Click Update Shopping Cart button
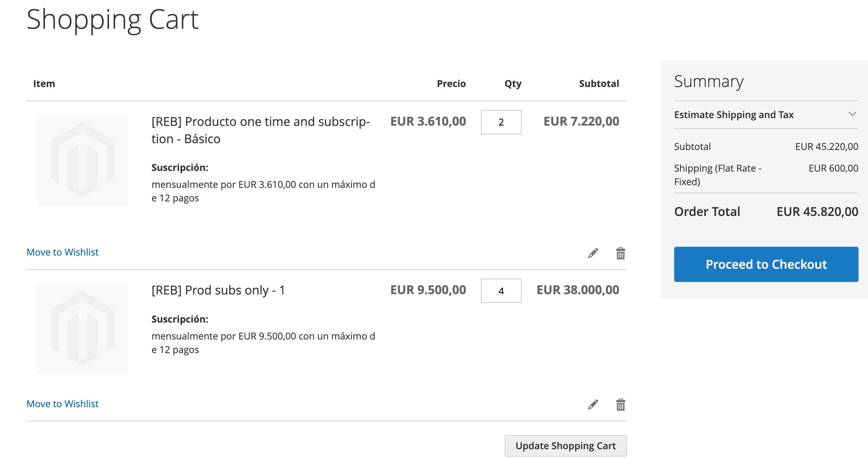Screen dimensions: 868x459 click(565, 445)
